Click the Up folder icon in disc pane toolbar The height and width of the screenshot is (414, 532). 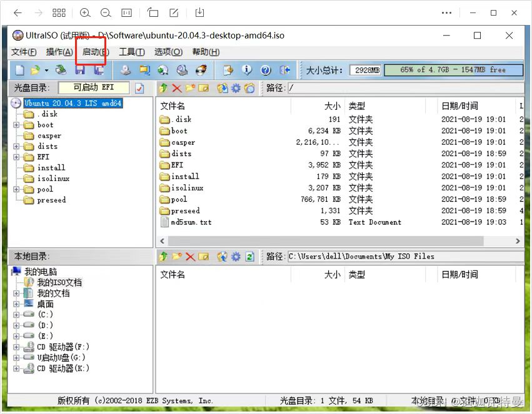click(163, 89)
